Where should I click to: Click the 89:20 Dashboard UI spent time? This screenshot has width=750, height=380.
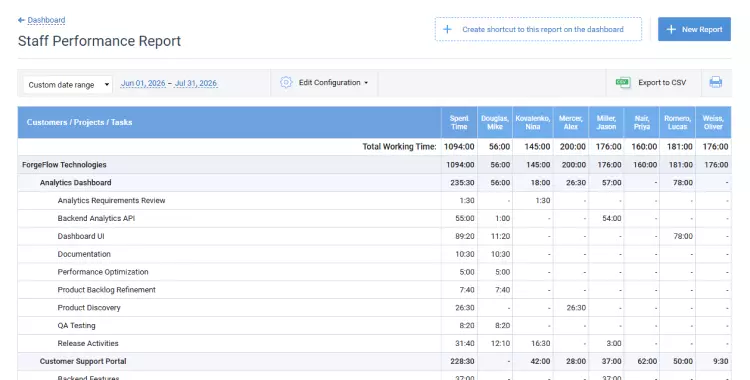465,236
